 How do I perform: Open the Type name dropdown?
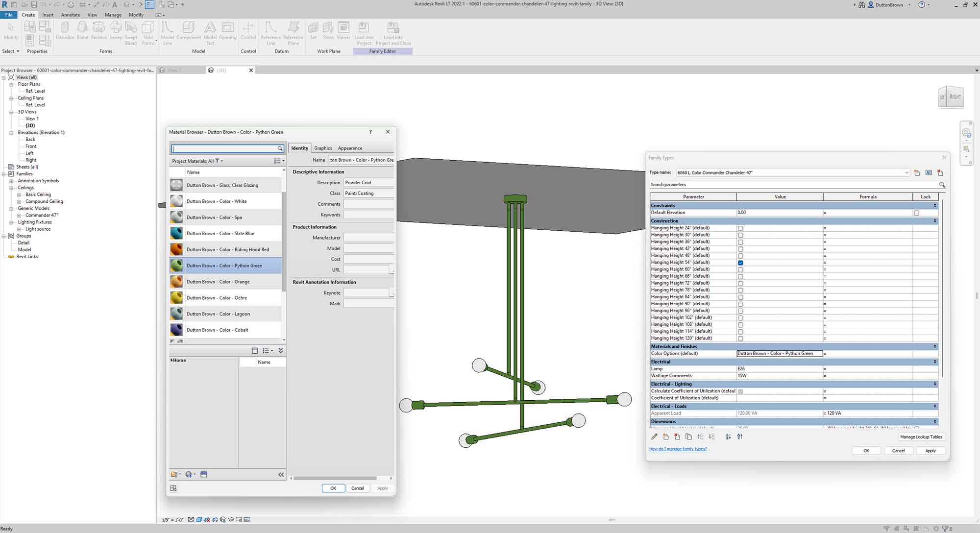906,172
